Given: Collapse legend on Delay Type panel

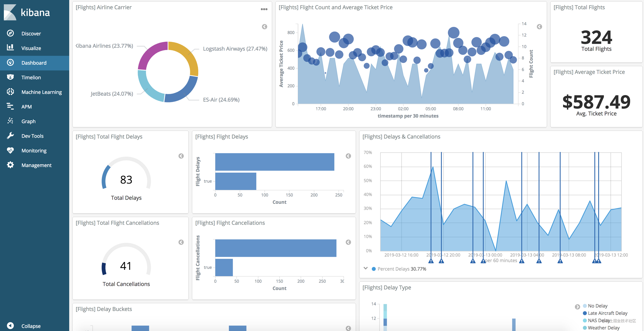Looking at the screenshot, I should (x=578, y=307).
